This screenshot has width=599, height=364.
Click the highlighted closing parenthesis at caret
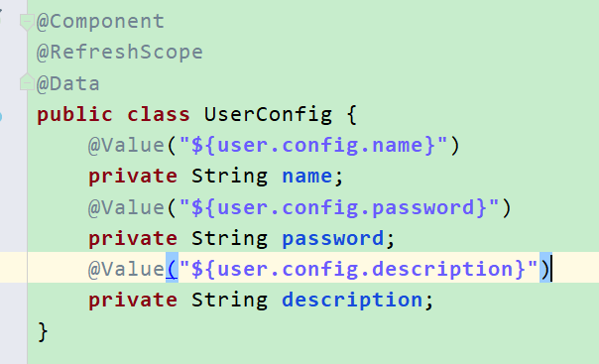point(545,269)
